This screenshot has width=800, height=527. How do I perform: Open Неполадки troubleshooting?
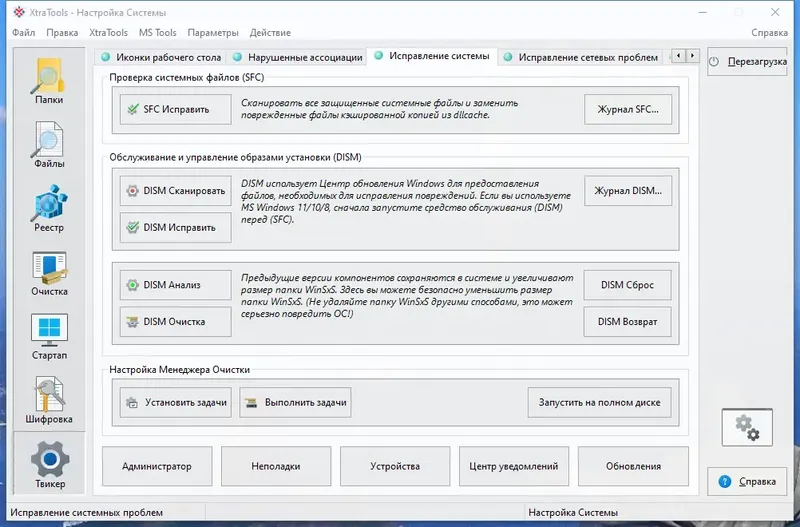276,466
